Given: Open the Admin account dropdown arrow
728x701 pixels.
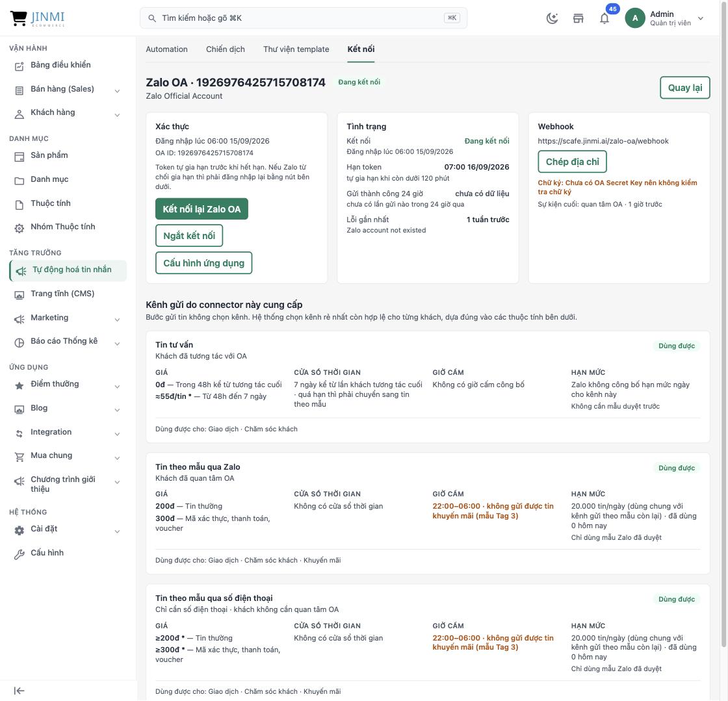Looking at the screenshot, I should (x=701, y=19).
